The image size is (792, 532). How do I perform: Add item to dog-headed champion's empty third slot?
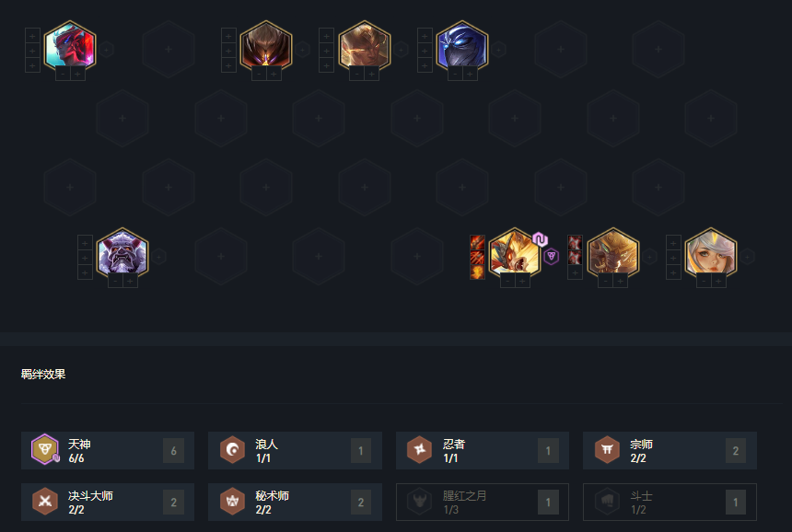(x=575, y=273)
